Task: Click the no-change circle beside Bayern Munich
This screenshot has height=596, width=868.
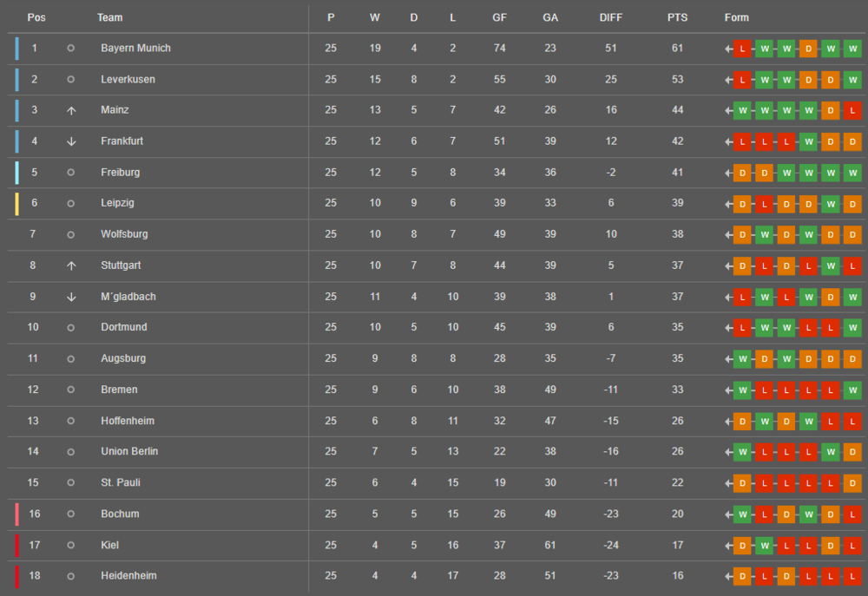Action: (71, 49)
